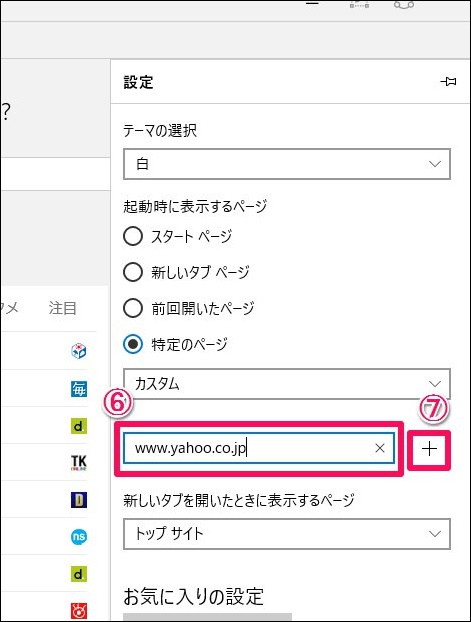Click the テーマの選択 label

160,130
